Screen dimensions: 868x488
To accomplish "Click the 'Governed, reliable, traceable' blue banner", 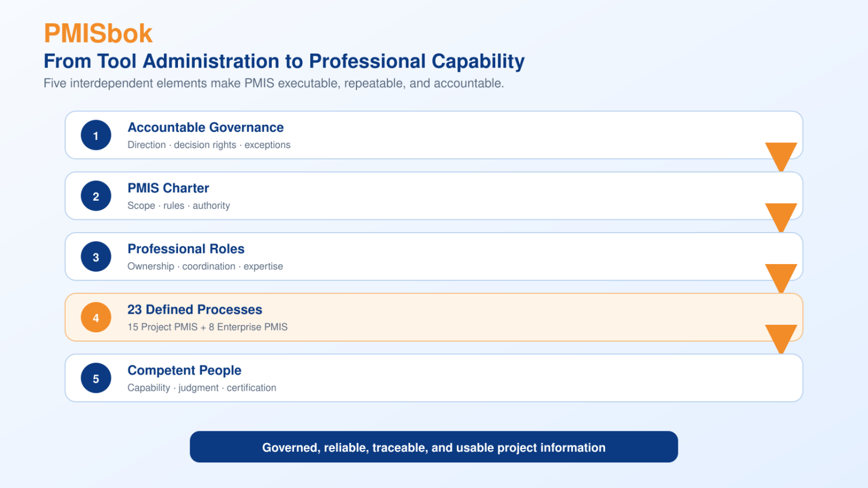I will 434,447.
